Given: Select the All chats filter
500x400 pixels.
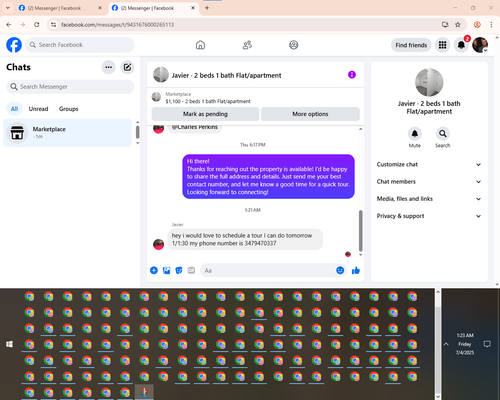Looking at the screenshot, I should (14, 109).
